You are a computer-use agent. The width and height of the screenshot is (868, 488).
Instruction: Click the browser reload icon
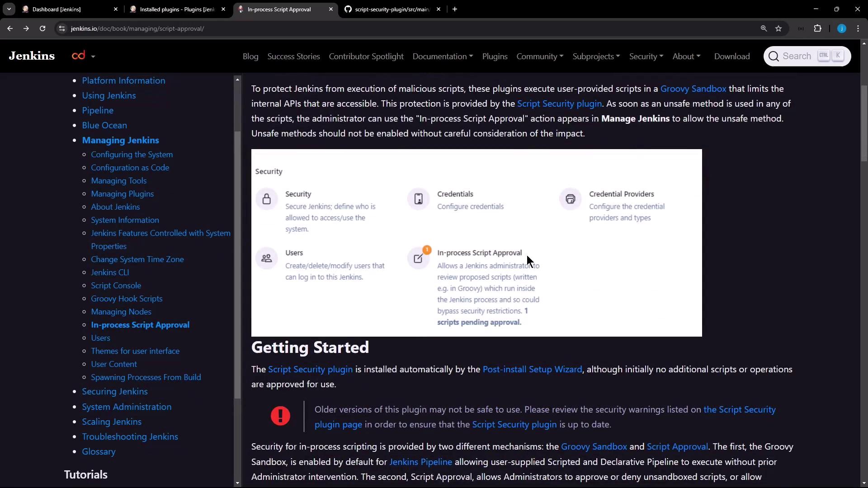coord(42,28)
